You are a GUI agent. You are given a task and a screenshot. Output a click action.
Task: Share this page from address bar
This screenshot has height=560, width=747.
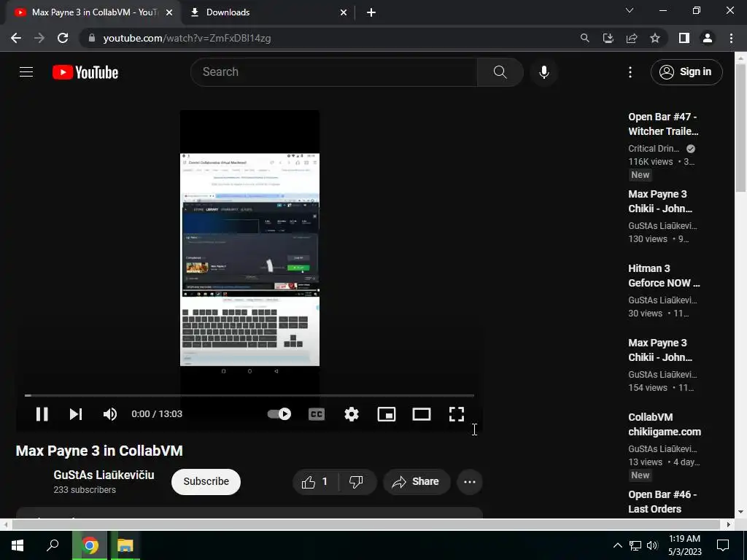(632, 38)
